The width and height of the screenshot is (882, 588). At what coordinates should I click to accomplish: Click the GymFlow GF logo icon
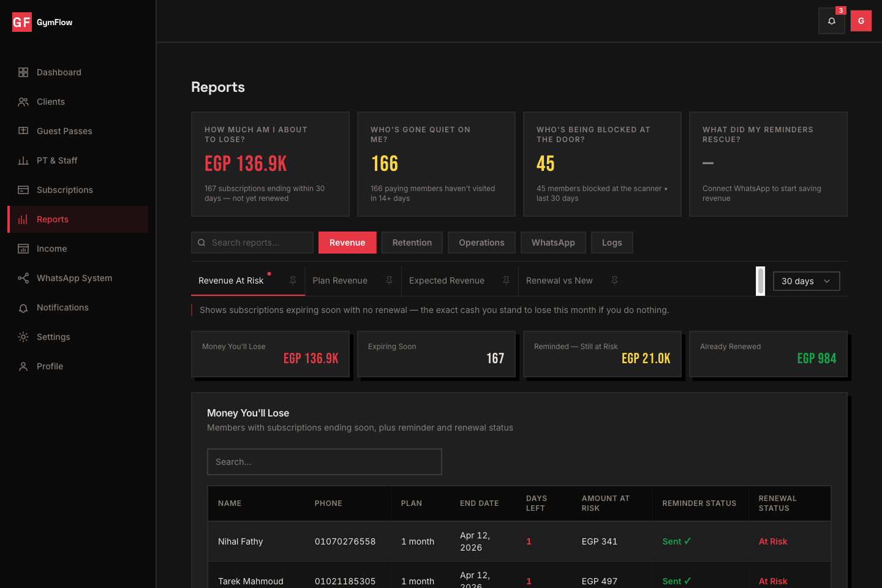[22, 22]
